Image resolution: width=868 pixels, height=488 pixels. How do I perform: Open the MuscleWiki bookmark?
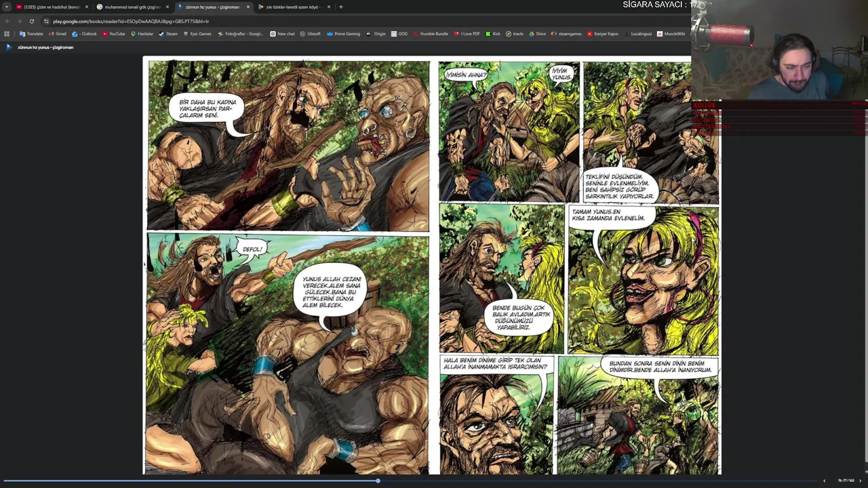tap(671, 34)
